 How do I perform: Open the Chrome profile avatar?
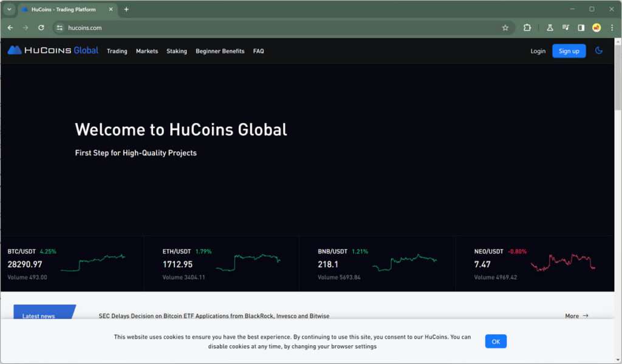[596, 28]
